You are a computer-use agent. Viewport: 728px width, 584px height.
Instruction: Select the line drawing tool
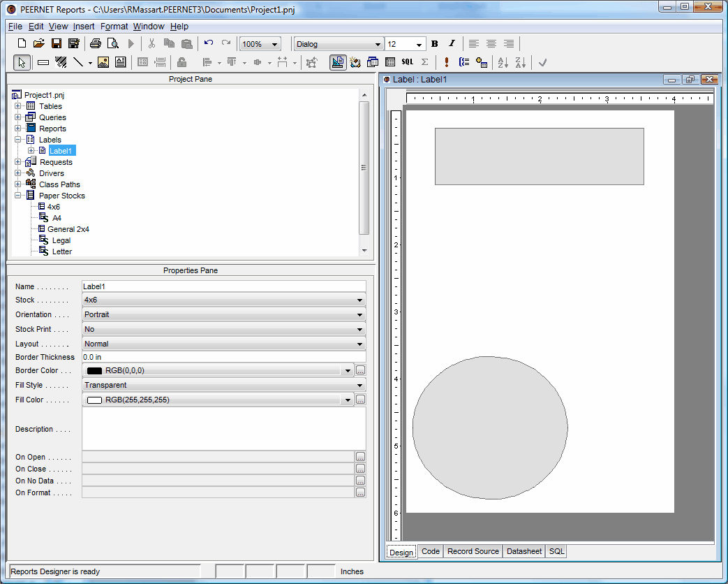point(78,62)
